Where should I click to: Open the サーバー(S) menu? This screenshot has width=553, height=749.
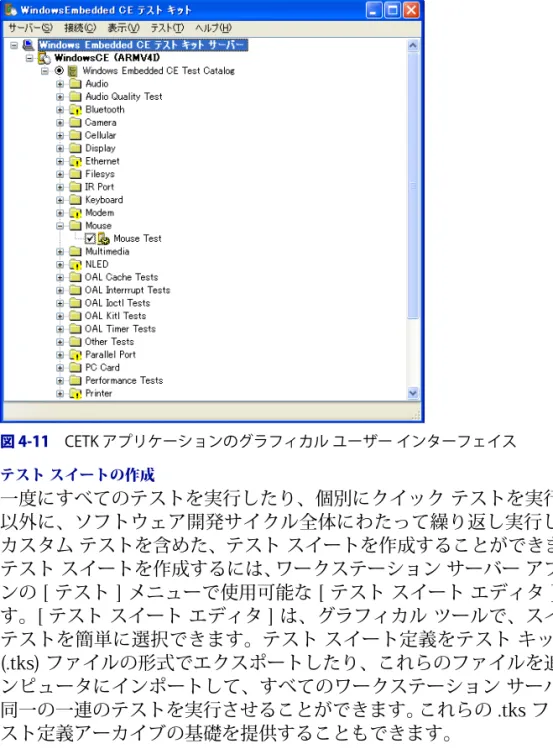pyautogui.click(x=31, y=28)
